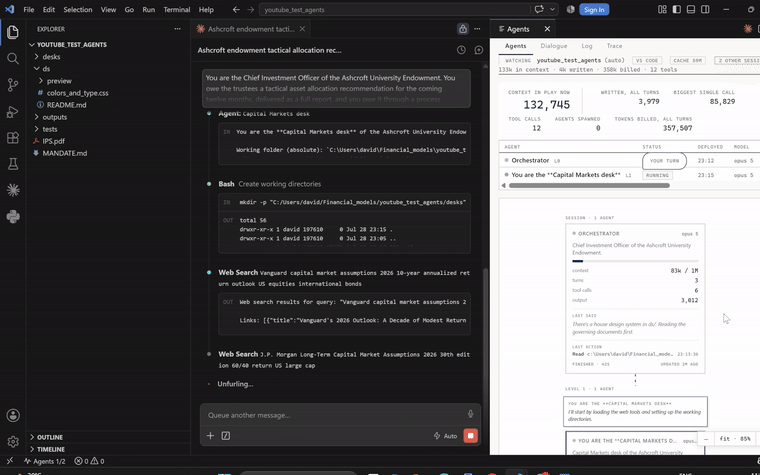This screenshot has width=760, height=475.
Task: Open the dropdown arrow next to the chat icon
Action: pyautogui.click(x=552, y=9)
